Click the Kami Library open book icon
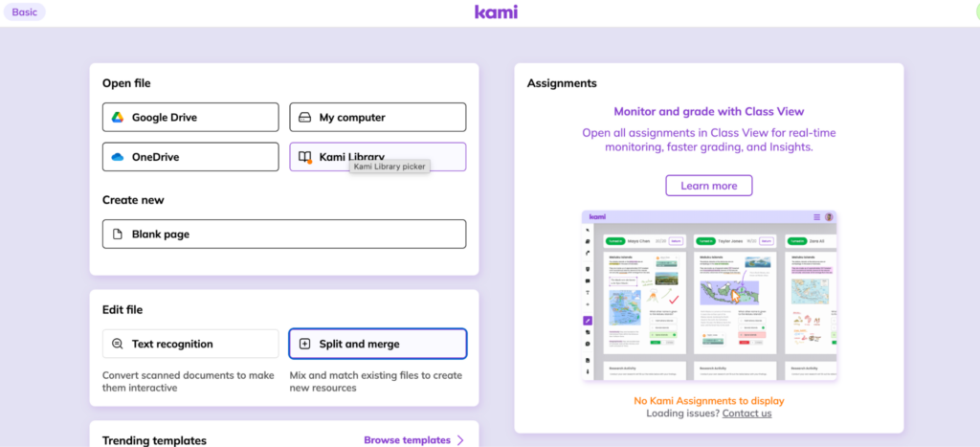This screenshot has width=980, height=447. tap(304, 158)
